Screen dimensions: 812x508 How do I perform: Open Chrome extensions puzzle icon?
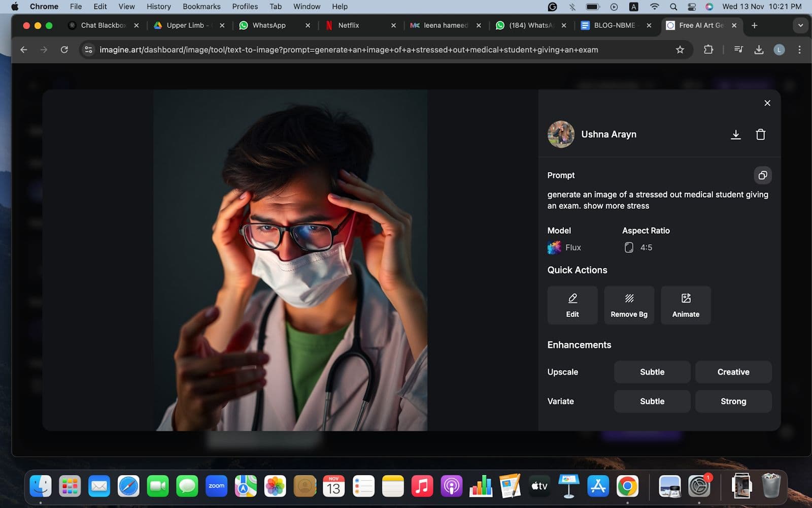(708, 50)
